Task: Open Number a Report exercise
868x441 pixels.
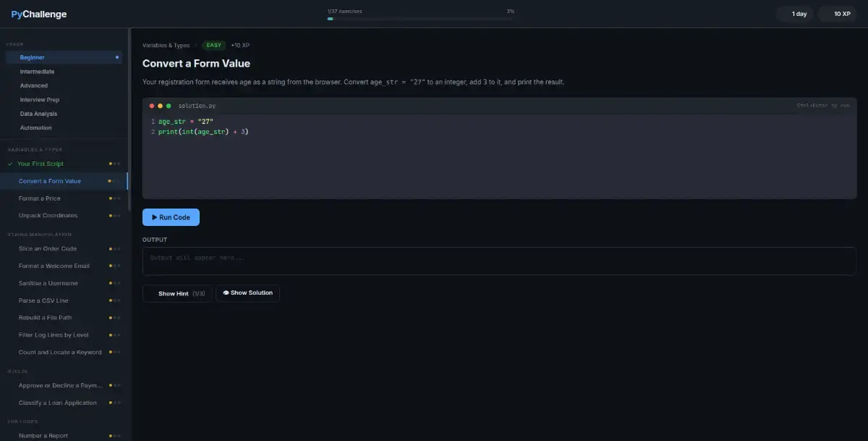Action: [64, 436]
